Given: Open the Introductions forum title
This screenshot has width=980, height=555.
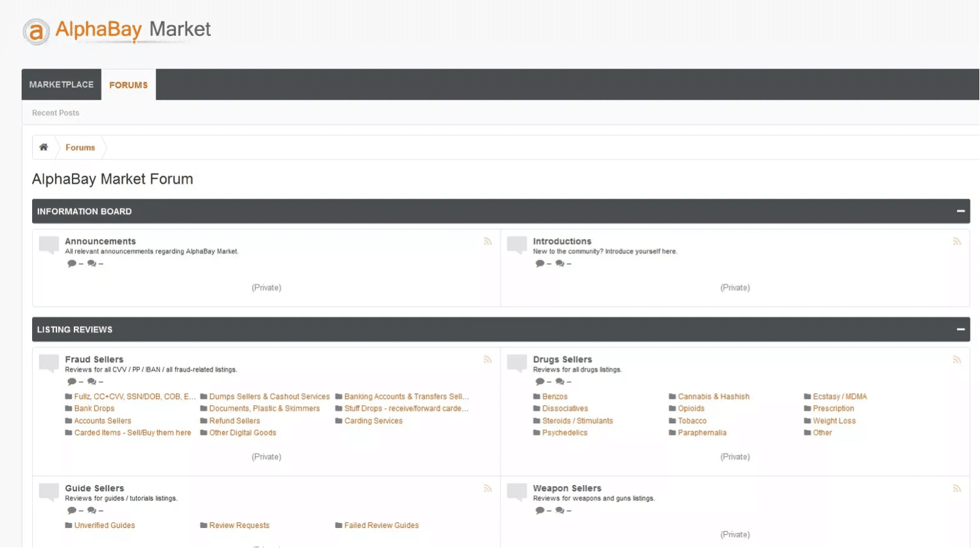Looking at the screenshot, I should pos(562,242).
